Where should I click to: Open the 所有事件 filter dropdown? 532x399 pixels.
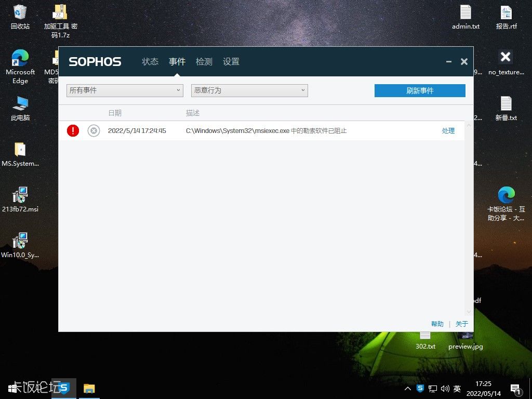click(x=125, y=90)
